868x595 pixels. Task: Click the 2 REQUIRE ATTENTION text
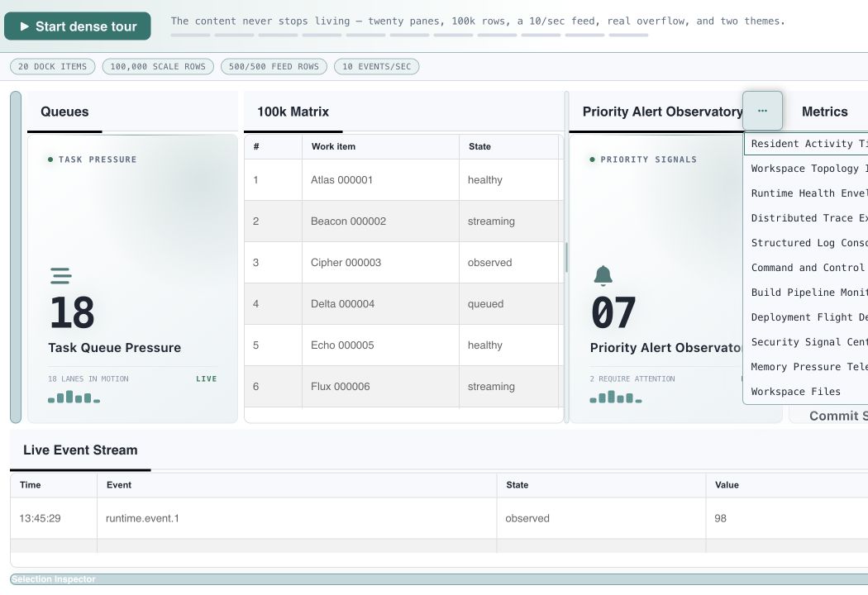click(x=632, y=378)
